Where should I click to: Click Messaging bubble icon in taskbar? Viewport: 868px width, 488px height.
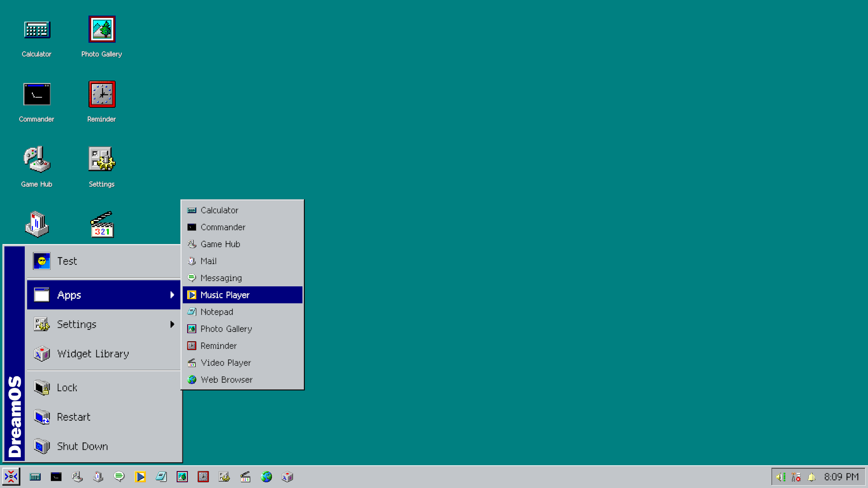119,477
